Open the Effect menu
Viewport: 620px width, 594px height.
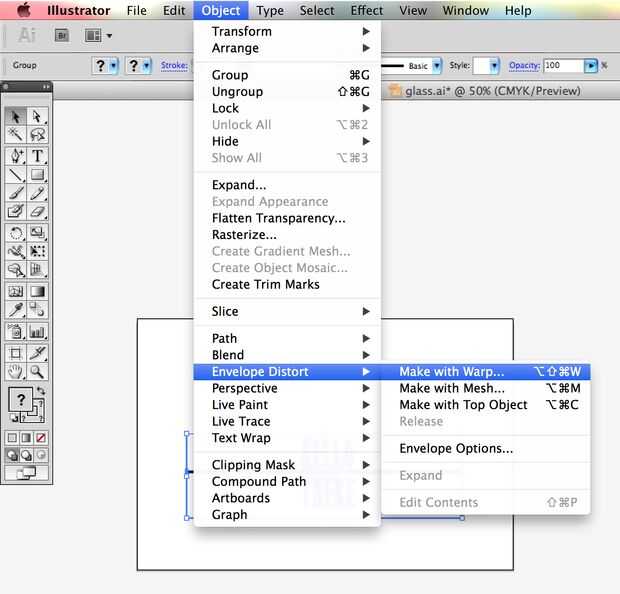click(x=367, y=10)
